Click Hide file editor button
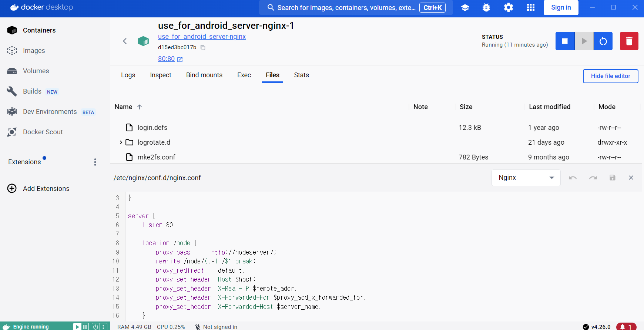 [x=611, y=76]
